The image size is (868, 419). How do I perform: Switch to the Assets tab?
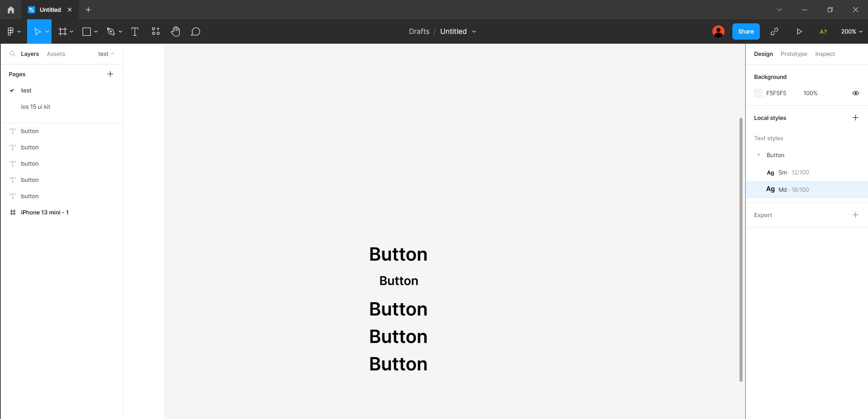click(x=56, y=54)
